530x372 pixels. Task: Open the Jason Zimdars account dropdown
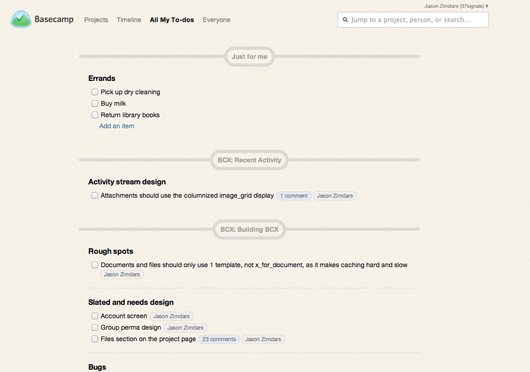point(456,6)
